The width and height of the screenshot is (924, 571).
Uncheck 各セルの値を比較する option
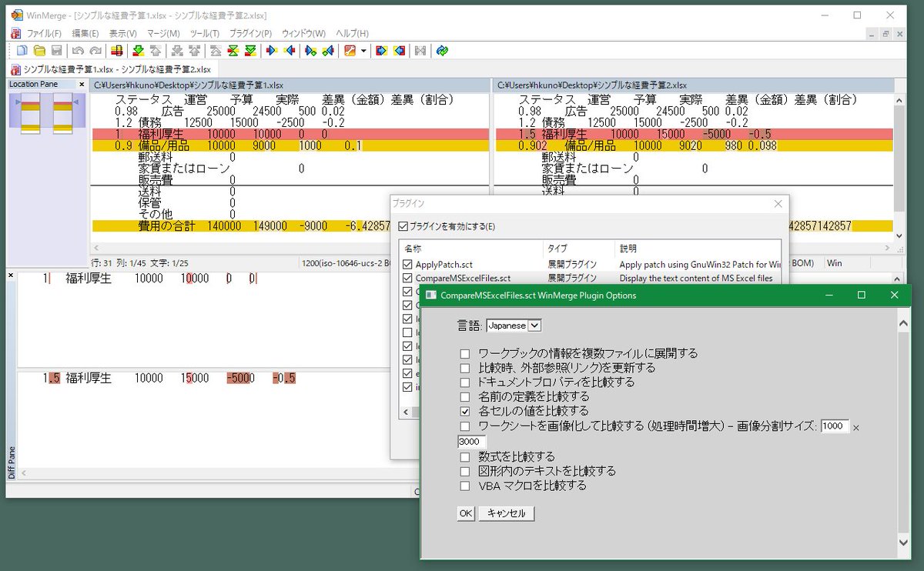tap(464, 412)
